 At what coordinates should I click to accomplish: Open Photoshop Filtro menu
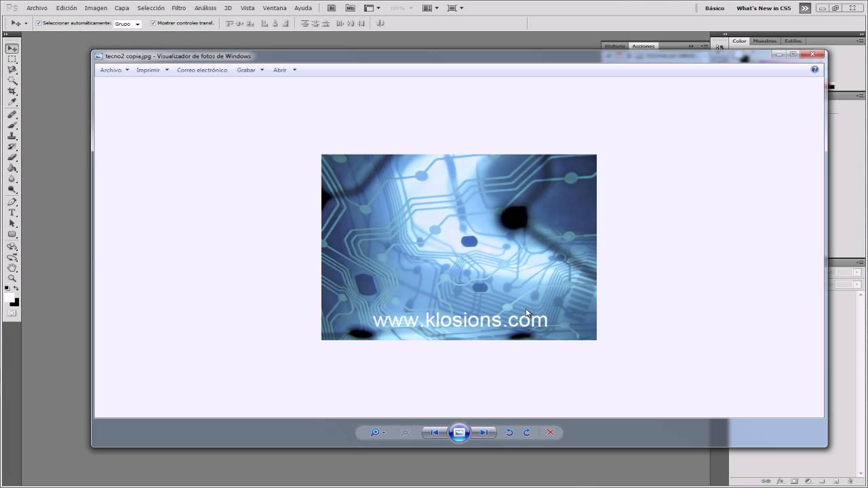(x=179, y=8)
